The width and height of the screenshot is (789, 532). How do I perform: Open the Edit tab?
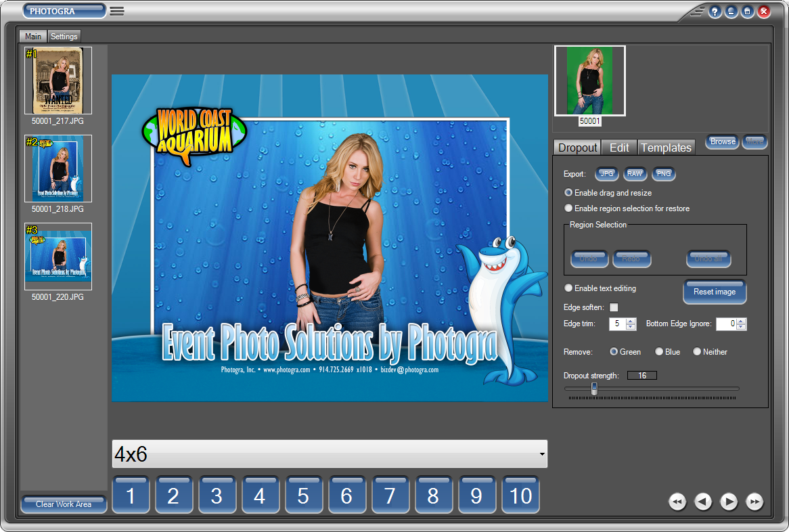pyautogui.click(x=619, y=148)
